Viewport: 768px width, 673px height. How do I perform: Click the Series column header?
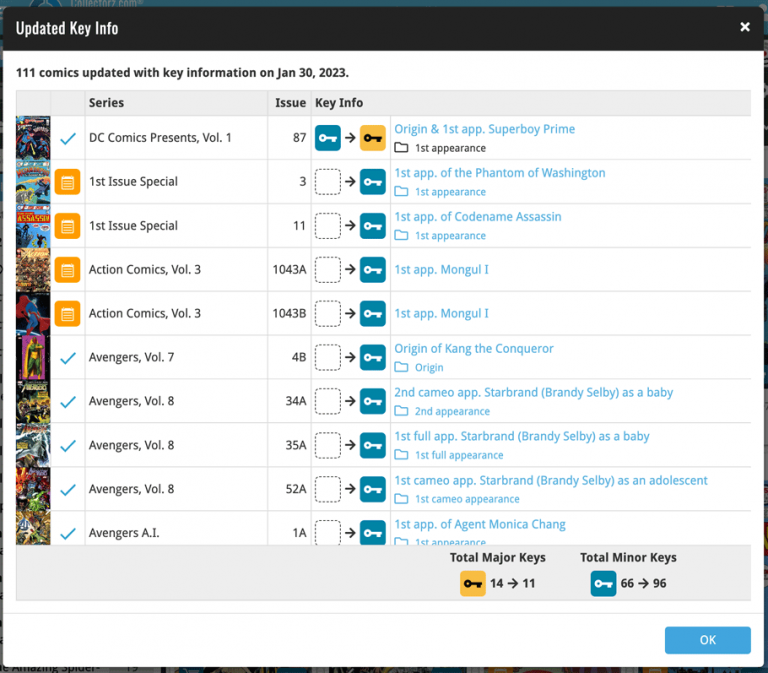click(106, 103)
